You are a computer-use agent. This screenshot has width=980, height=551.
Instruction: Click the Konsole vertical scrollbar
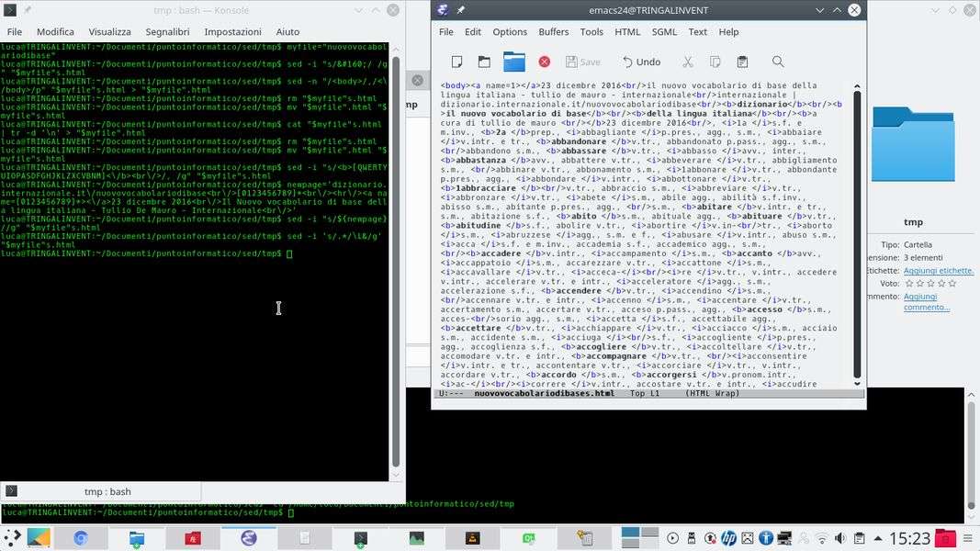(396, 257)
